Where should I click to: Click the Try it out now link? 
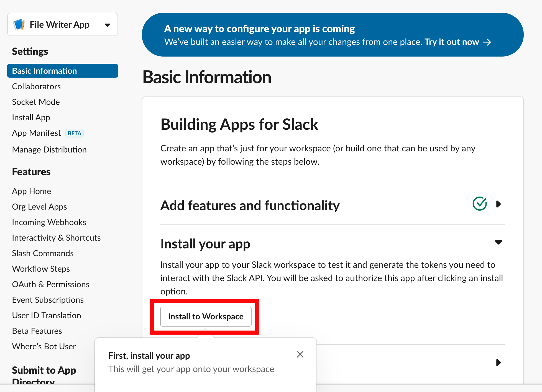(452, 42)
